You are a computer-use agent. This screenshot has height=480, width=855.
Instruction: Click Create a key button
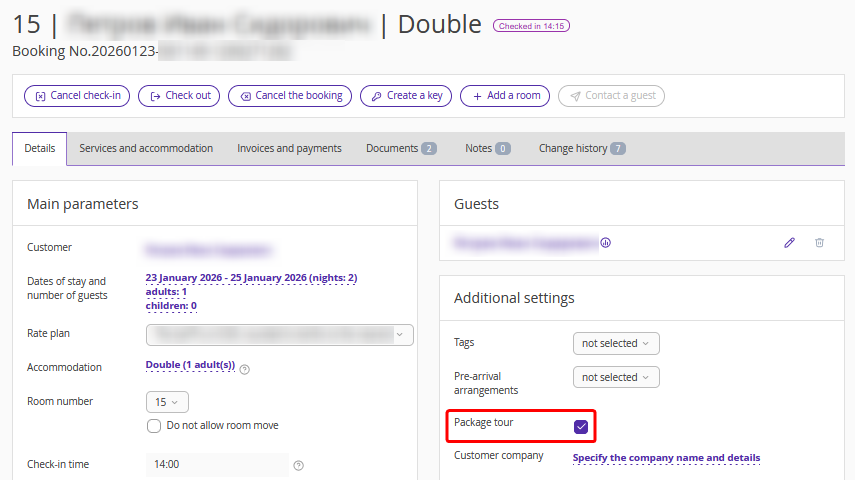click(x=406, y=96)
